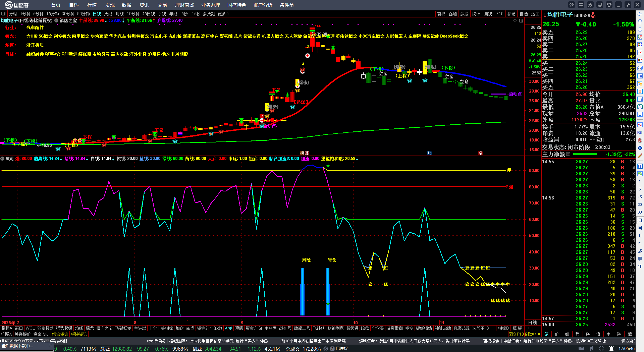Toggle the 复权 adjustment button
This screenshot has height=352, width=644.
click(x=441, y=14)
